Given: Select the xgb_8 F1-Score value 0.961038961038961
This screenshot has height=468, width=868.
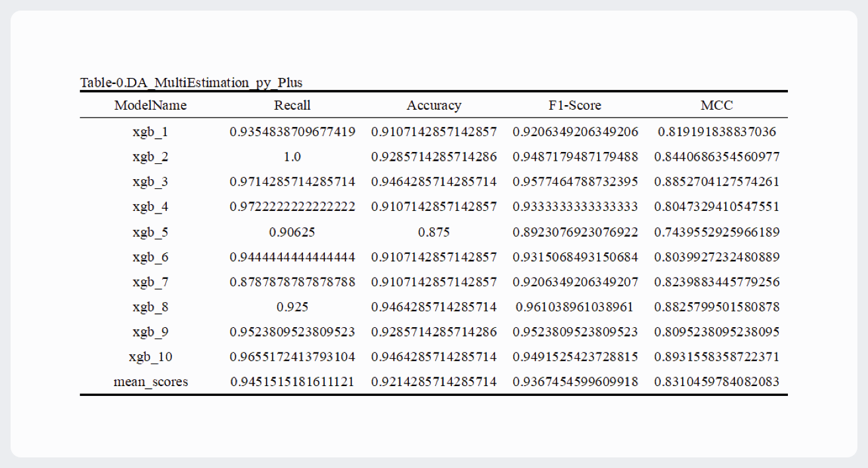Looking at the screenshot, I should tap(575, 307).
